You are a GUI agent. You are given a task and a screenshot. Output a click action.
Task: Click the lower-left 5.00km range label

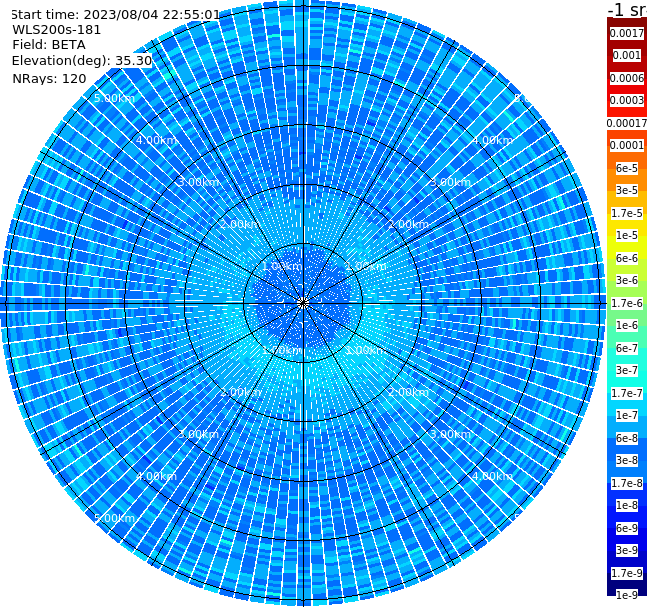click(114, 518)
